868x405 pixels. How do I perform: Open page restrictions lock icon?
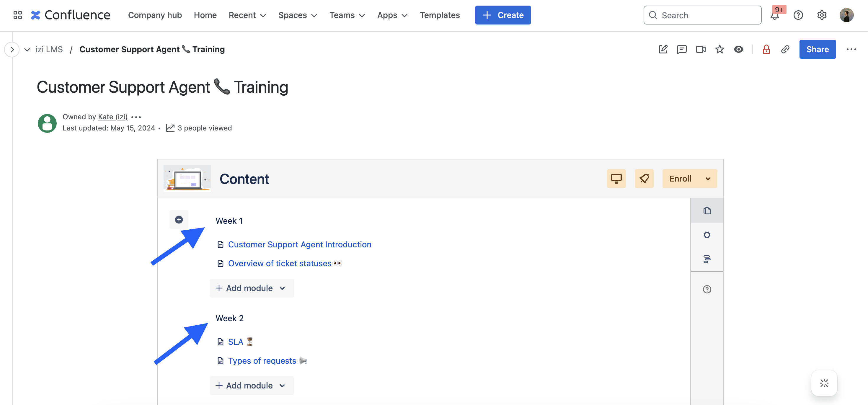(766, 49)
